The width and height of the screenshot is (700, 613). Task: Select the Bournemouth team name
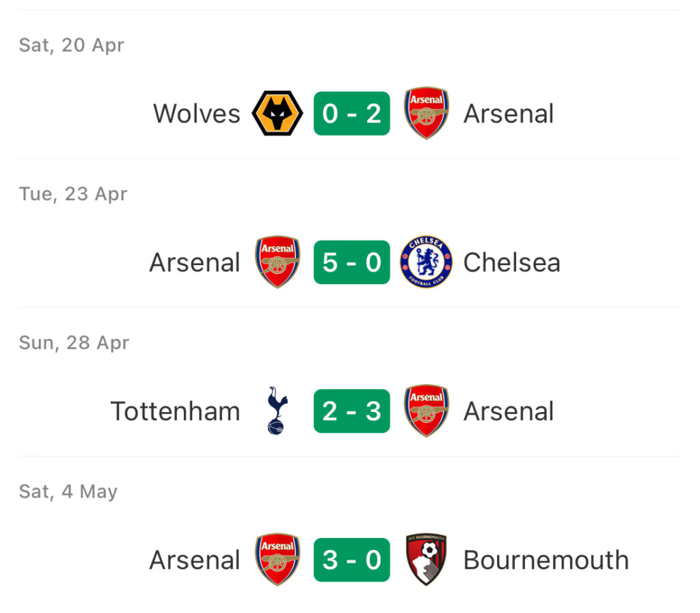pos(546,560)
